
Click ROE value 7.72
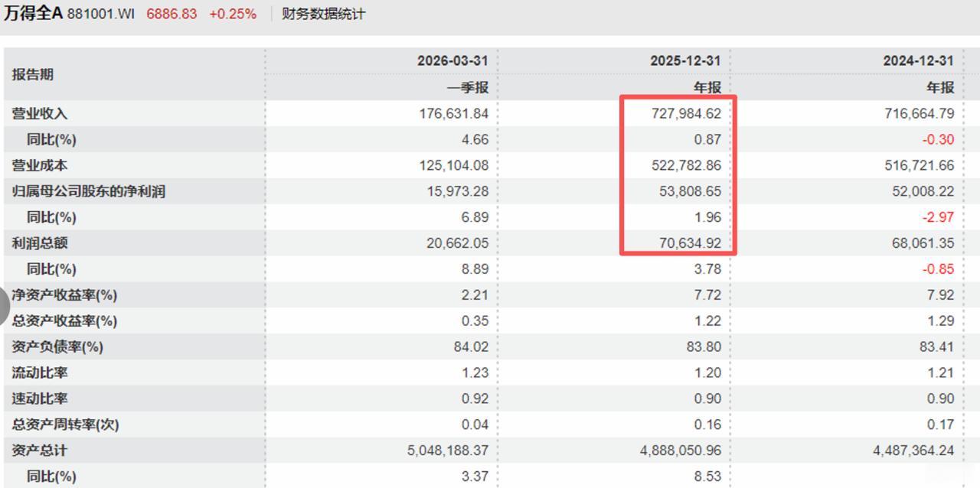pyautogui.click(x=708, y=295)
